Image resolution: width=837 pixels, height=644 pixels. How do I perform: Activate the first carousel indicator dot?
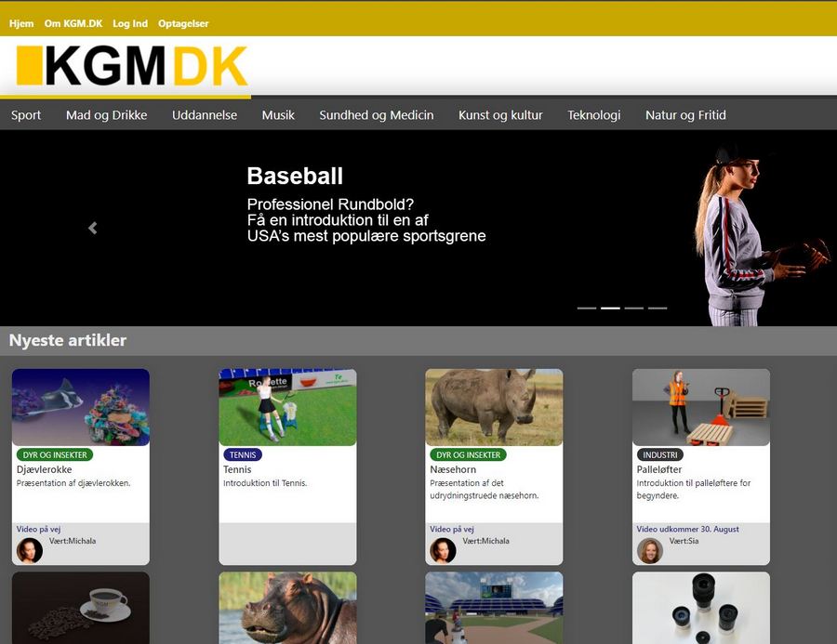[585, 307]
